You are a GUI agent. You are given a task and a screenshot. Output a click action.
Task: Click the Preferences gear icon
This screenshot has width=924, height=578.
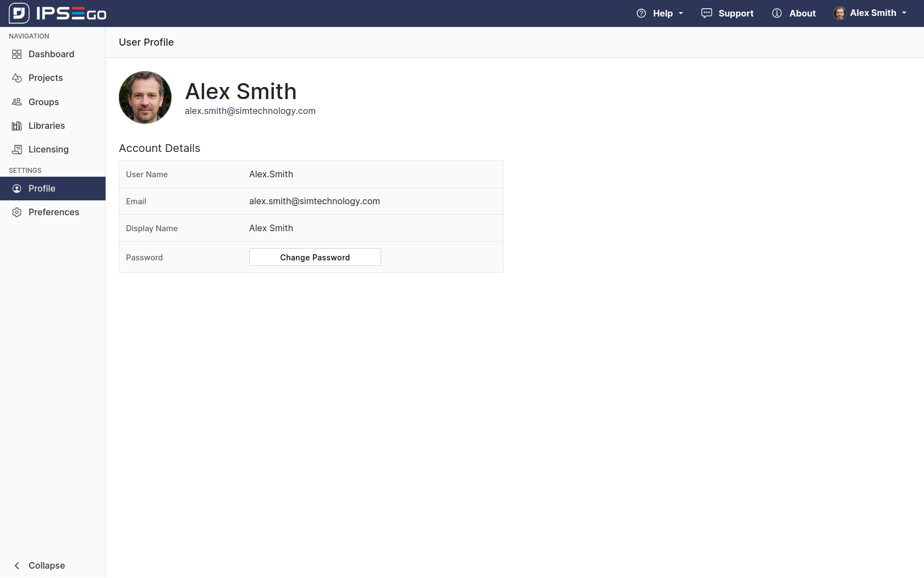tap(17, 212)
